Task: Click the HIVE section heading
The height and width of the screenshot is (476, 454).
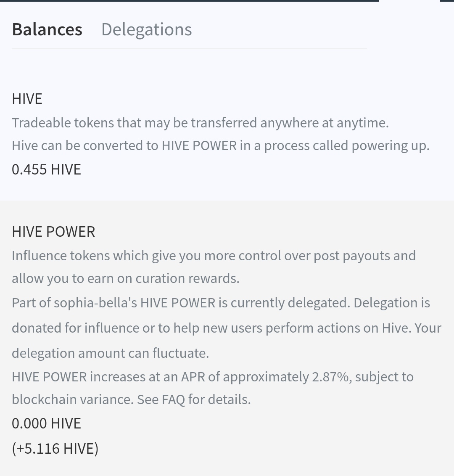Action: point(27,99)
